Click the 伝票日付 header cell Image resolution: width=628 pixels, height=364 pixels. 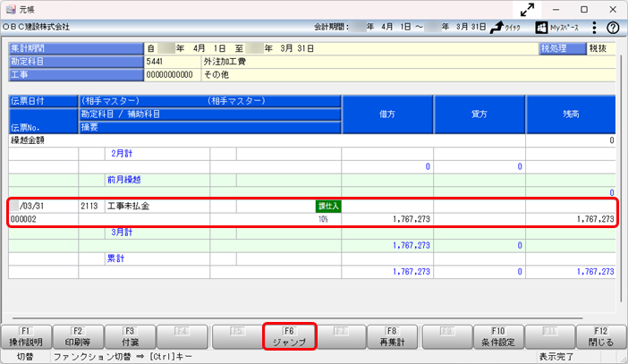[x=43, y=101]
